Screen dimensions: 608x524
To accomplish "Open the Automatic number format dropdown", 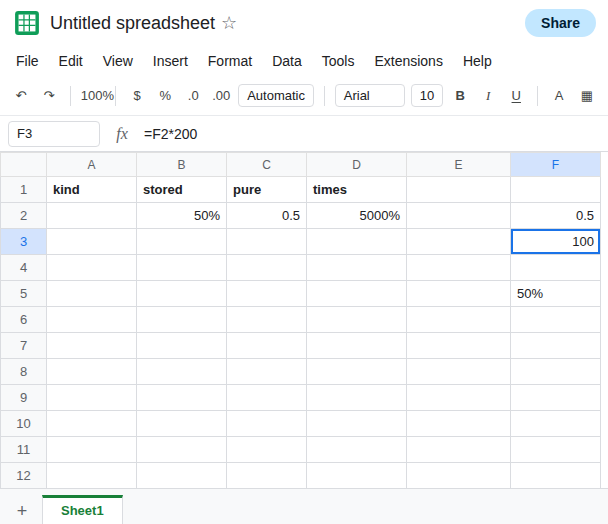I will 276,95.
